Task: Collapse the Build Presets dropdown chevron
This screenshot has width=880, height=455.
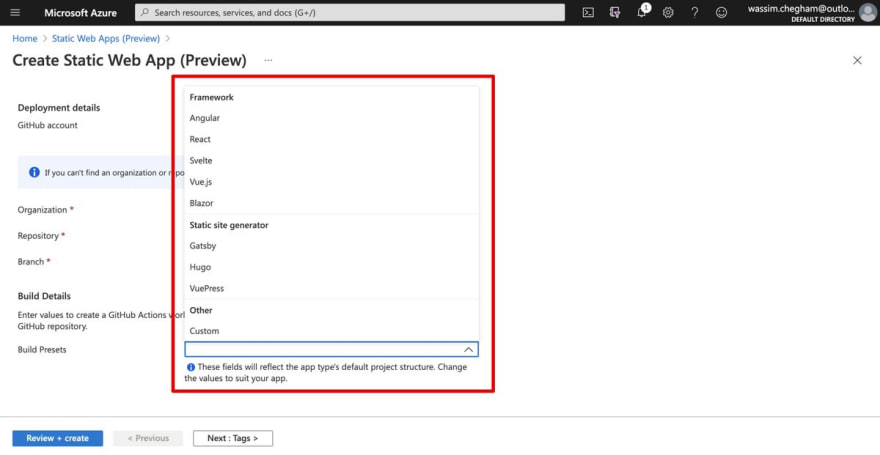Action: 469,350
